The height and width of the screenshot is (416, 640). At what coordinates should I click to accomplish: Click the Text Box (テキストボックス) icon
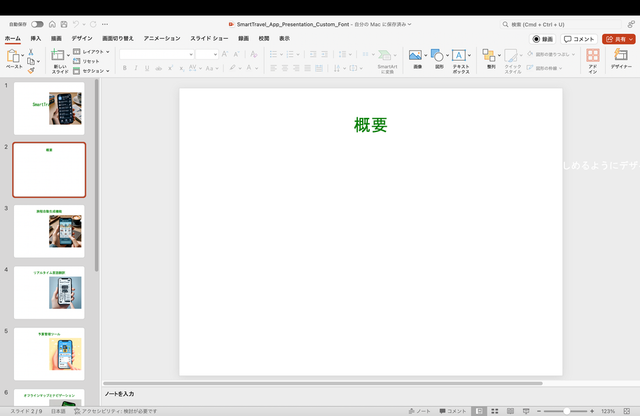point(460,57)
